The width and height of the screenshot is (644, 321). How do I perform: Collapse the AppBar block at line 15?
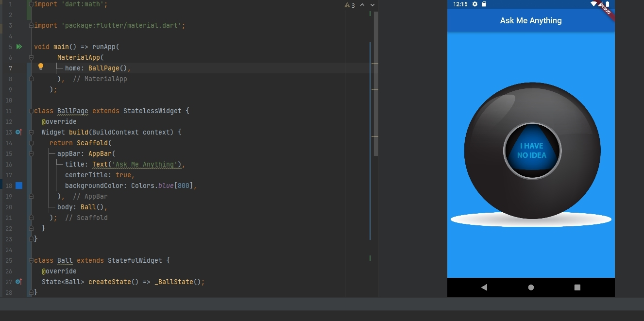[31, 153]
